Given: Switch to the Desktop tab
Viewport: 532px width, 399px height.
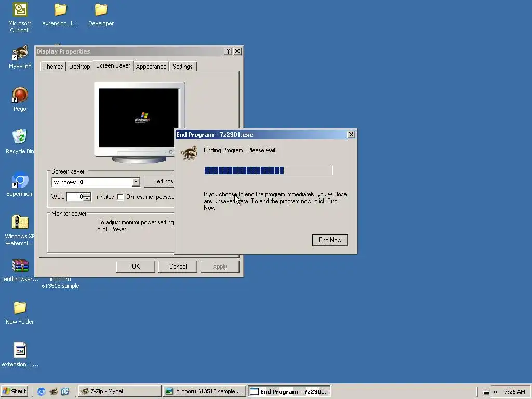Looking at the screenshot, I should point(79,66).
